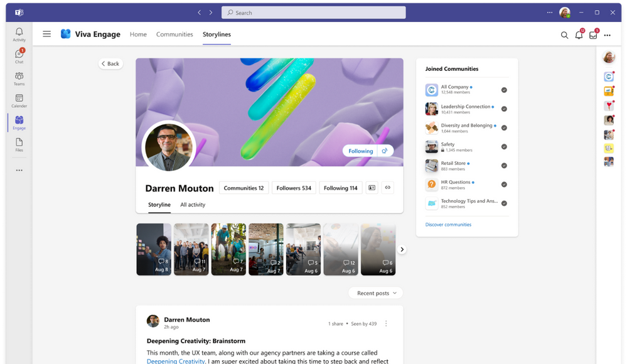Select the All activity tab
The image size is (627, 364).
tap(193, 205)
